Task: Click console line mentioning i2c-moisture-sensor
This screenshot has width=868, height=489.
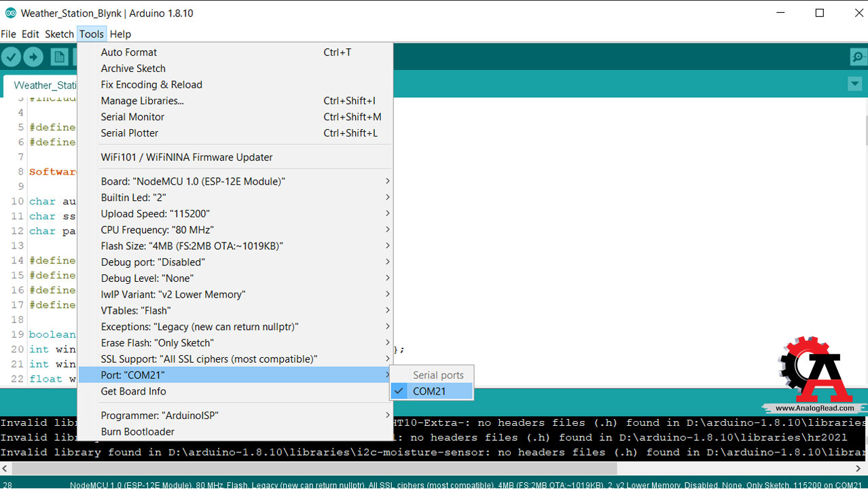Action: [434, 452]
